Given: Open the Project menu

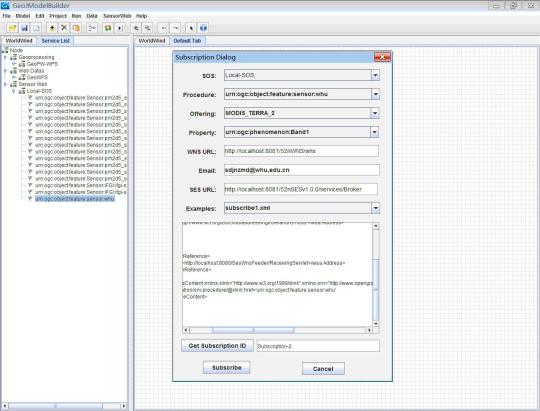Looking at the screenshot, I should (58, 16).
